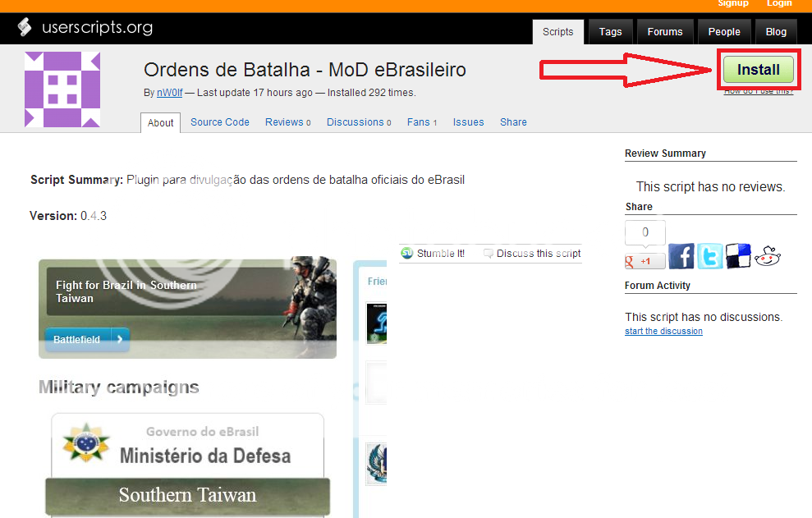Click the StumbleUpon icon
Viewport: 812px width, 518px height.
tap(407, 254)
